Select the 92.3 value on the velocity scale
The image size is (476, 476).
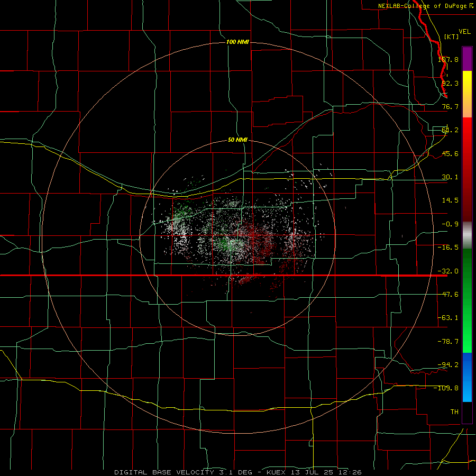tap(450, 83)
